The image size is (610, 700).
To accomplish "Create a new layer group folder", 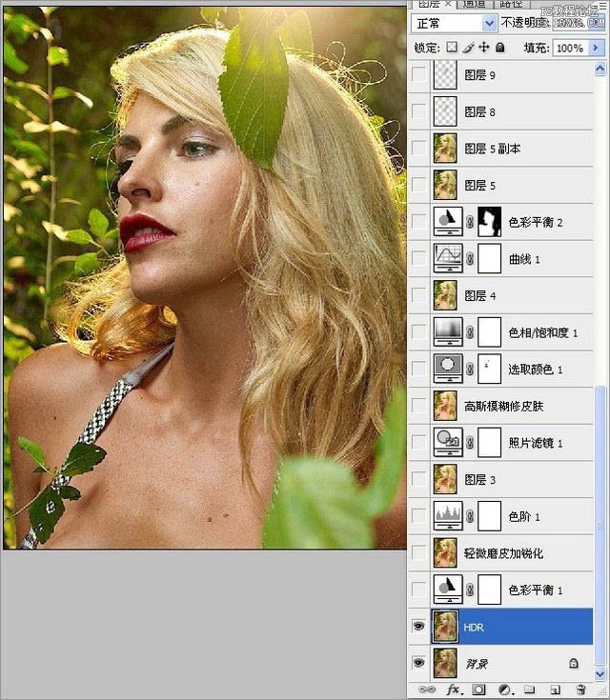I will (530, 690).
